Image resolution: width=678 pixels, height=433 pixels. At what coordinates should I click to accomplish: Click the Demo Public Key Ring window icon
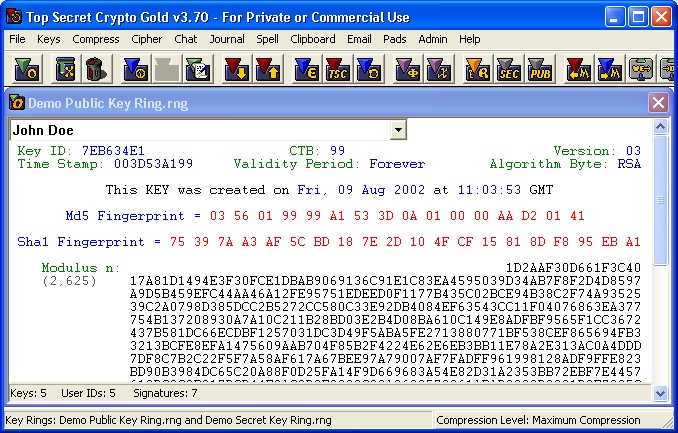[16, 103]
